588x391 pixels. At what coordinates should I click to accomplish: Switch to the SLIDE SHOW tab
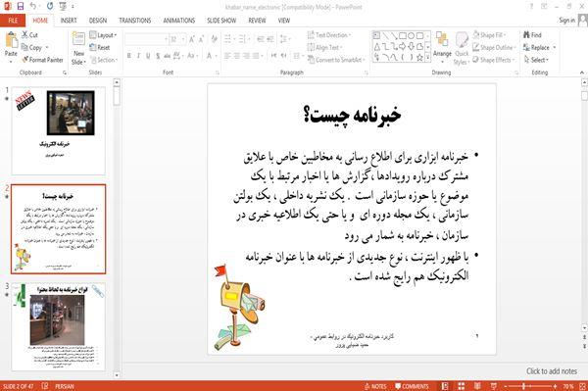[221, 21]
